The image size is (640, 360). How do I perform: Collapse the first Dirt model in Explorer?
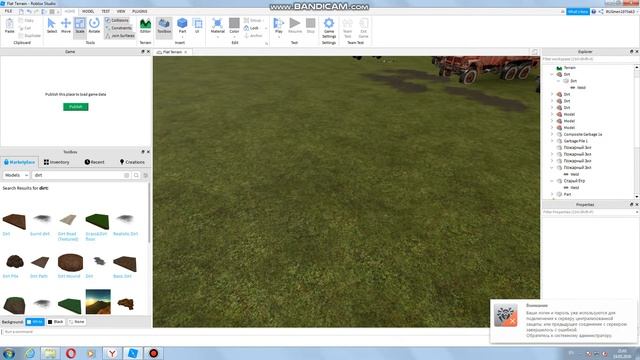click(552, 74)
